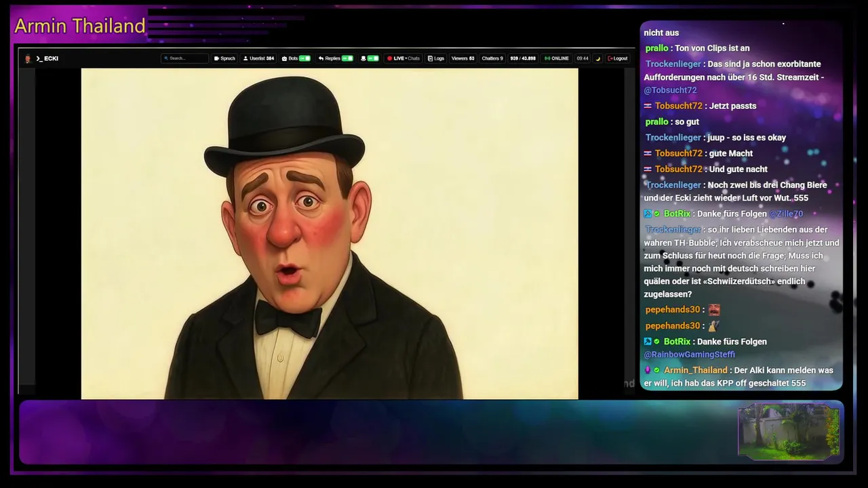
Task: Click the person icon on the Userlist button
Action: point(245,58)
